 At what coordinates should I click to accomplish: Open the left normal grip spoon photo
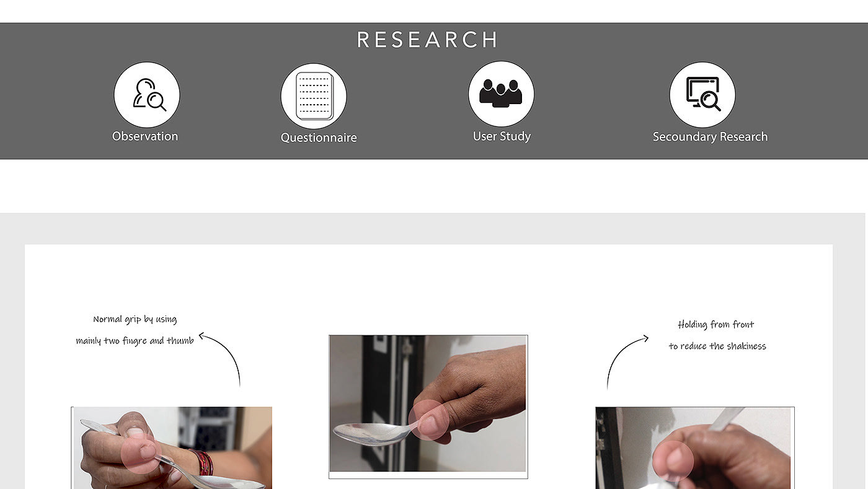172,447
